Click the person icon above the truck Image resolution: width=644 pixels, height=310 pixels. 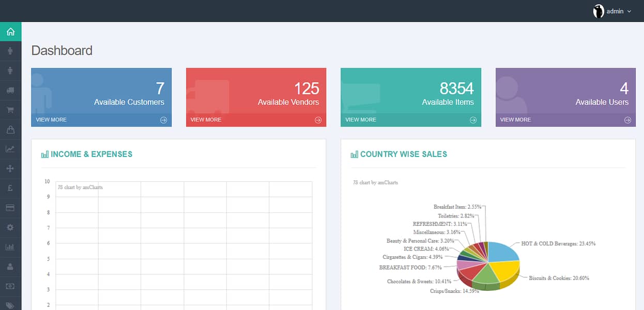point(10,70)
